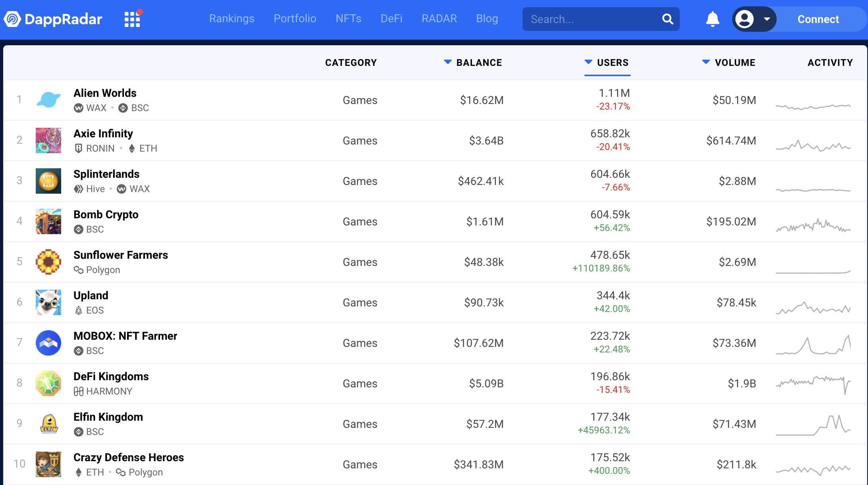Open the Blog menu item
The image size is (868, 485).
click(487, 19)
